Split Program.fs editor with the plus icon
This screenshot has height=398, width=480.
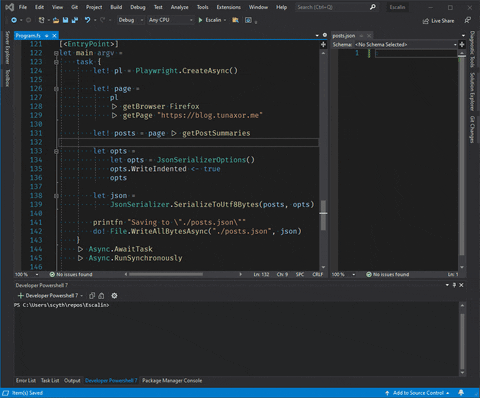tap(323, 44)
